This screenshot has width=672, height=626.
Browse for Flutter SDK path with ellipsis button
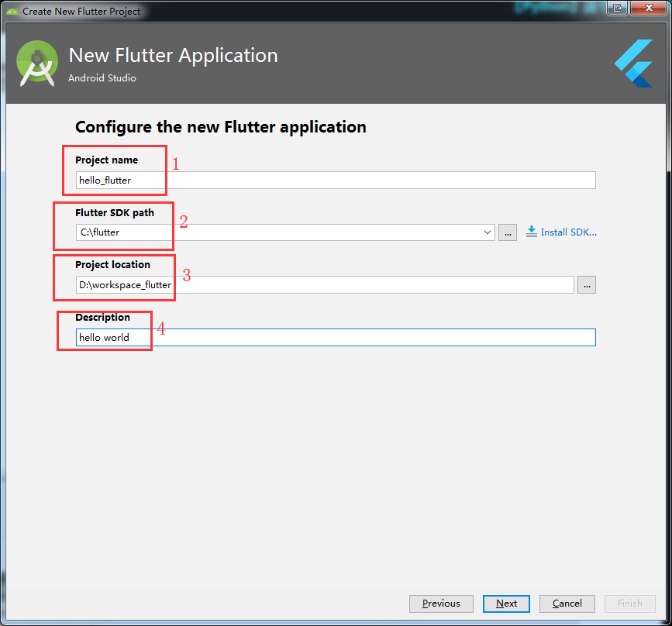(508, 232)
